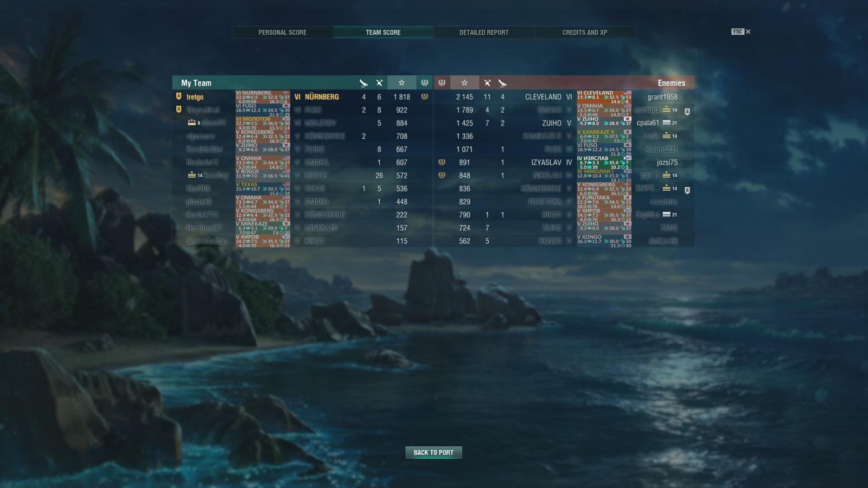Sort Enemies by ships destroyed icon

502,83
